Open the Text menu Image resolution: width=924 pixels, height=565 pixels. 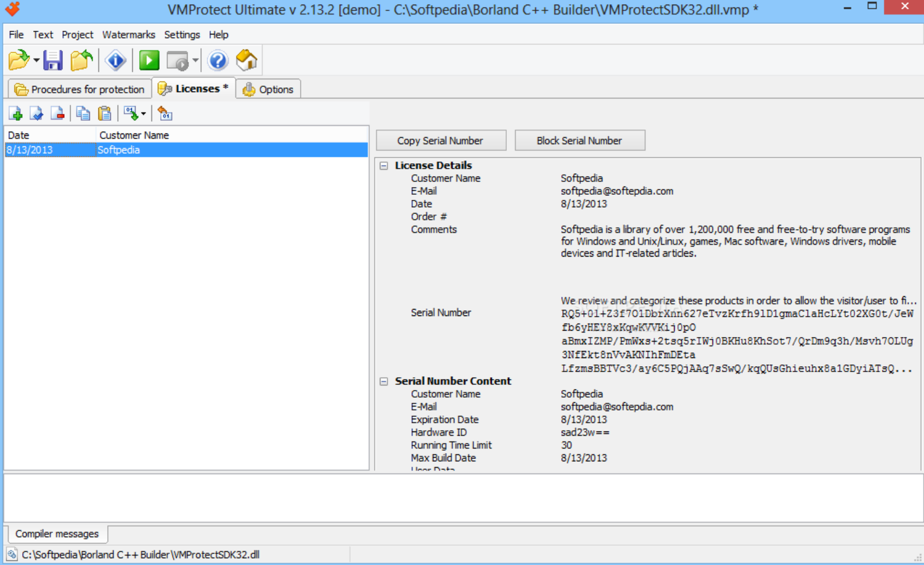click(x=43, y=34)
